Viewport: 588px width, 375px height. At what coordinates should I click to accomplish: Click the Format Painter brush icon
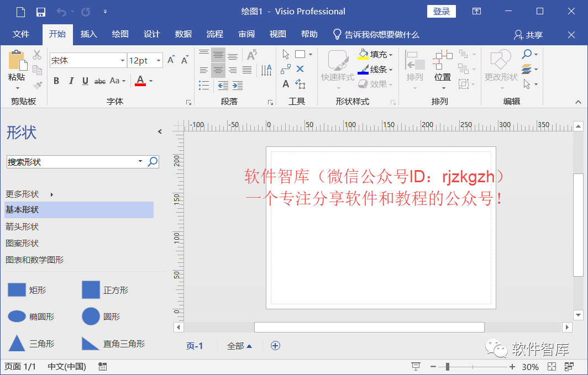pos(37,86)
